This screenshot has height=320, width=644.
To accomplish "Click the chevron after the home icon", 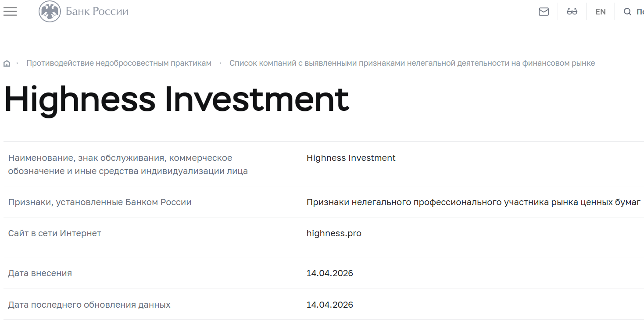I will pos(18,63).
